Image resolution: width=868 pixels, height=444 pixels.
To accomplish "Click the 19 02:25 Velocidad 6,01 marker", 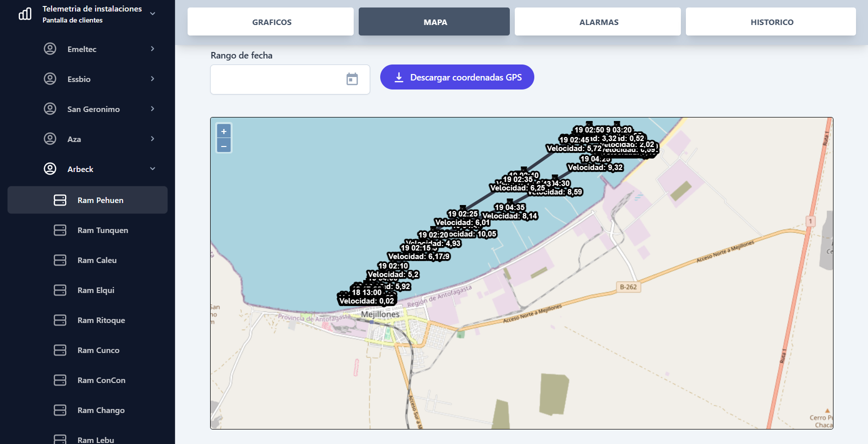I will click(462, 218).
